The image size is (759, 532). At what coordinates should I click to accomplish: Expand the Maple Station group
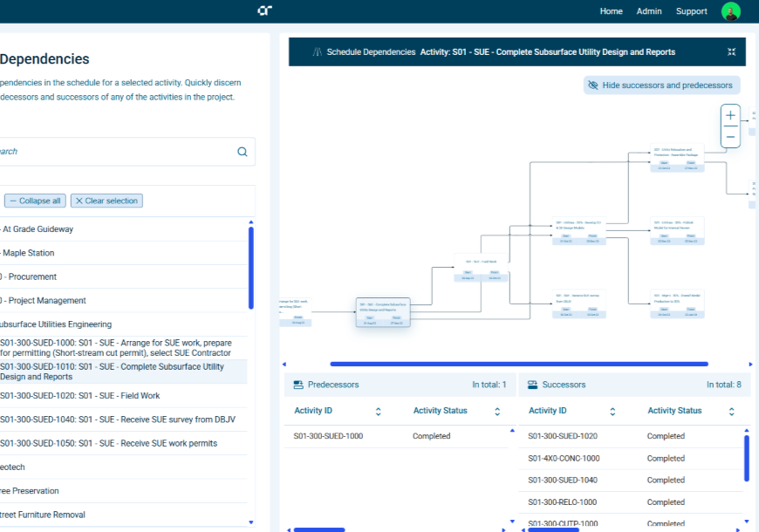[123, 253]
